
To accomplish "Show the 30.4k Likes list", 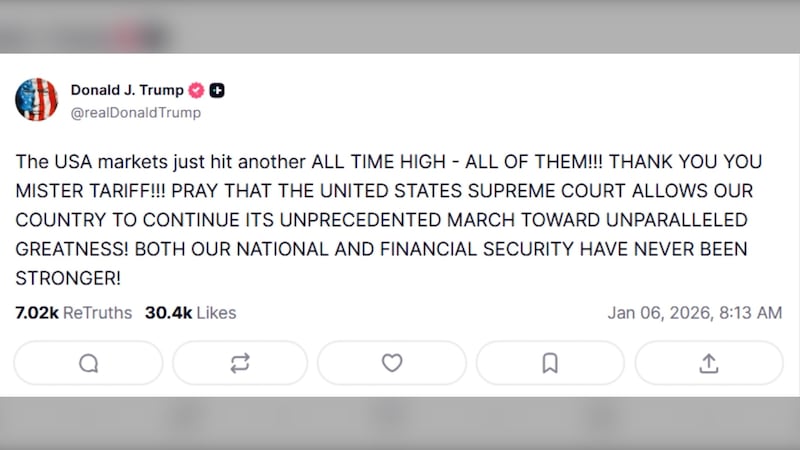I will [190, 313].
